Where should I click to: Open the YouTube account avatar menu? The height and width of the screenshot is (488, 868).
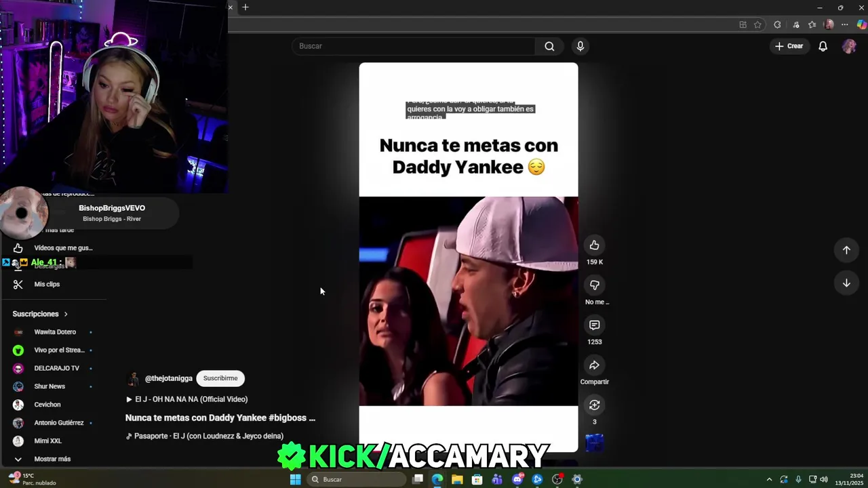849,46
